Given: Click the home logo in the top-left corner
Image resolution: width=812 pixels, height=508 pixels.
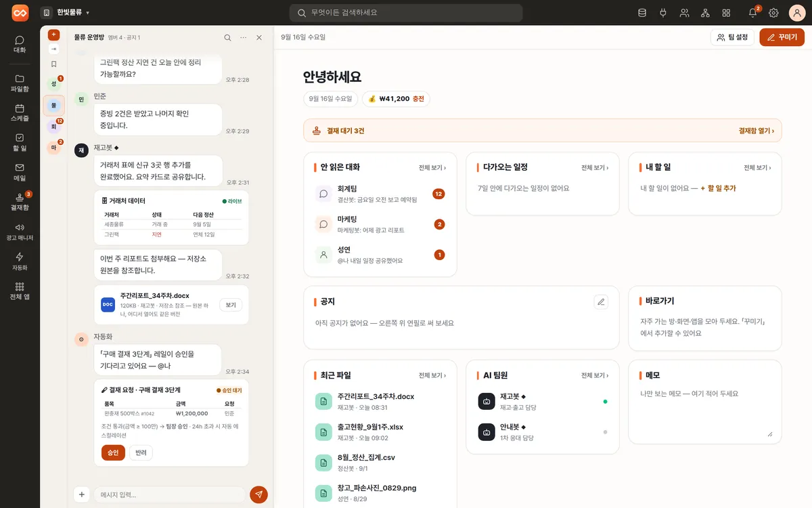Looking at the screenshot, I should pos(20,13).
